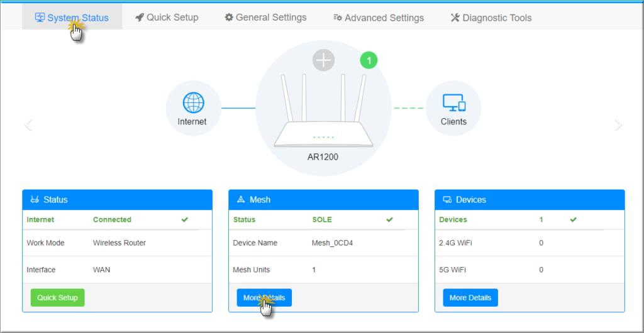Screen dimensions: 644x333
Task: Switch to the Quick Setup tab
Action: click(167, 18)
